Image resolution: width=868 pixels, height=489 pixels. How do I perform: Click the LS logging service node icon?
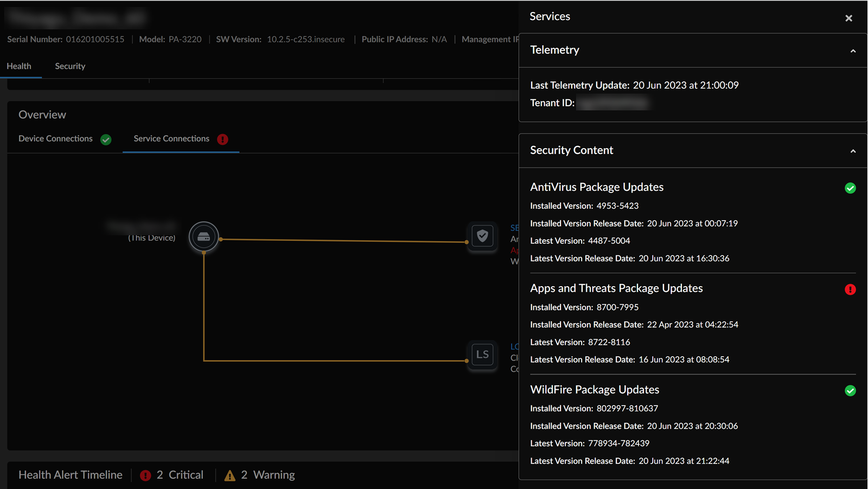(x=482, y=355)
